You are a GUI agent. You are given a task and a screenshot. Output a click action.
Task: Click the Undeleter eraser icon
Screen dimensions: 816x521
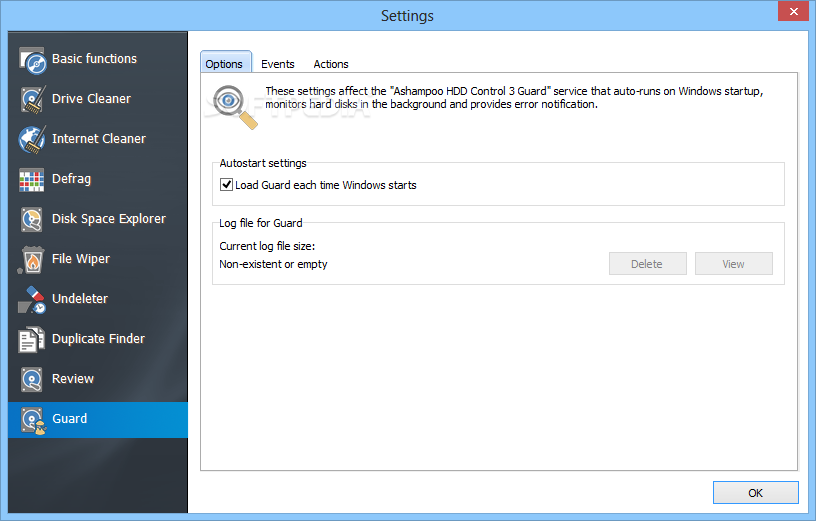click(x=32, y=300)
